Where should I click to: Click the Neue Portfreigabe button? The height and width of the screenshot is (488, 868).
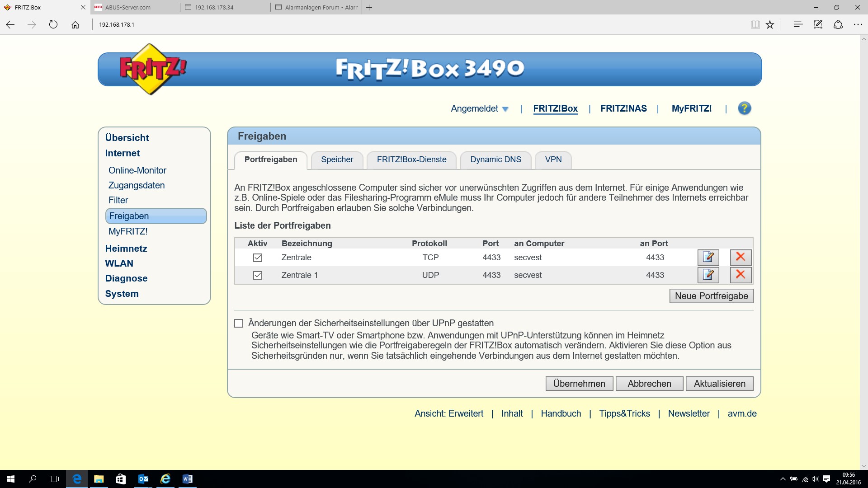coord(711,296)
